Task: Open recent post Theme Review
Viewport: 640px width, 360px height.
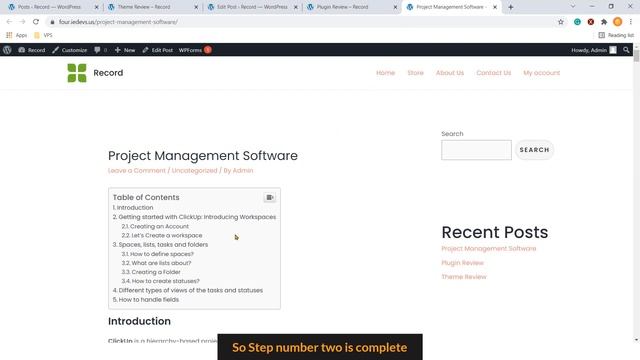Action: pyautogui.click(x=464, y=277)
